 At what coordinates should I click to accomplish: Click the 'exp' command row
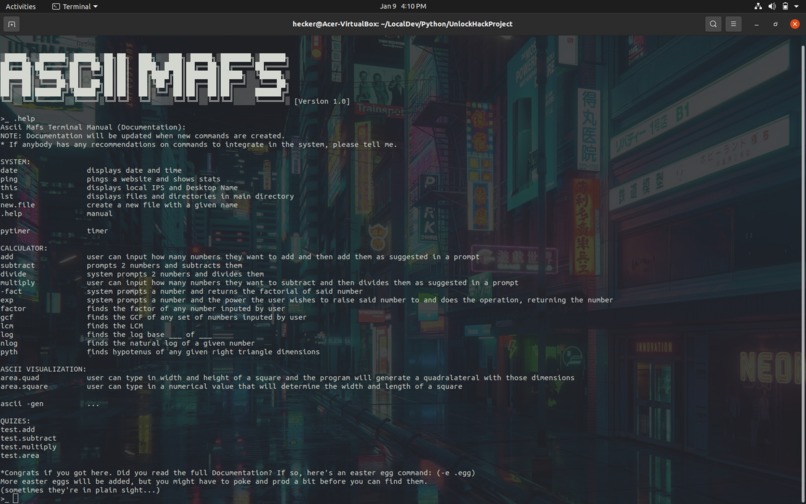click(306, 300)
